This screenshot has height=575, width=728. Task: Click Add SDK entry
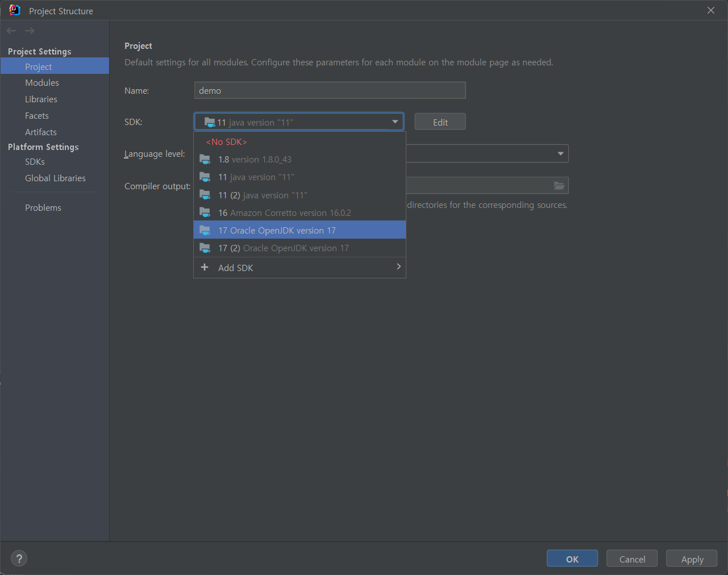pos(300,268)
